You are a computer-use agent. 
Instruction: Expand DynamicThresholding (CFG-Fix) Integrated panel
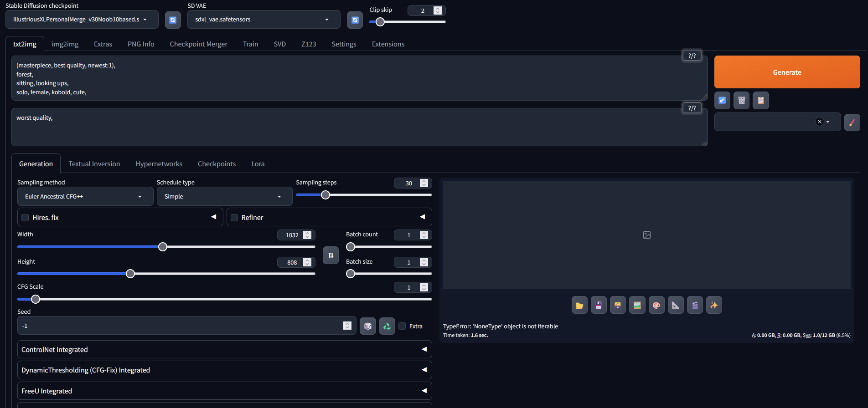click(224, 370)
